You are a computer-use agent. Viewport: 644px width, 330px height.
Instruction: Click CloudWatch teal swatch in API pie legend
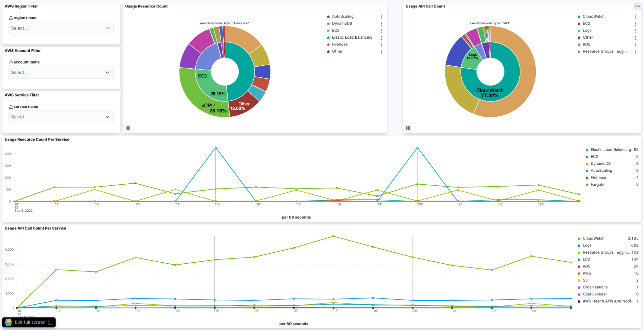point(579,16)
